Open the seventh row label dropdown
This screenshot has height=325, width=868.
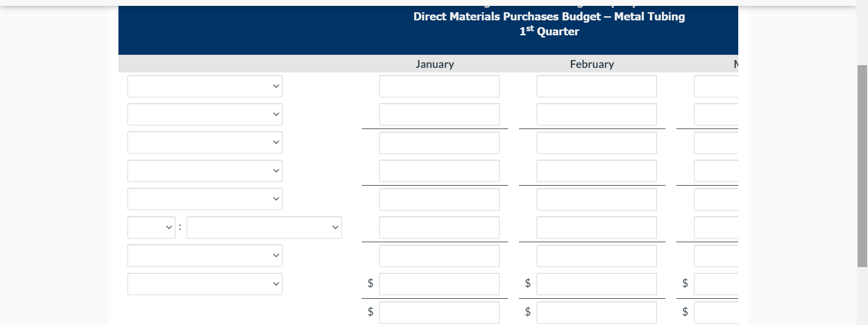click(x=205, y=255)
